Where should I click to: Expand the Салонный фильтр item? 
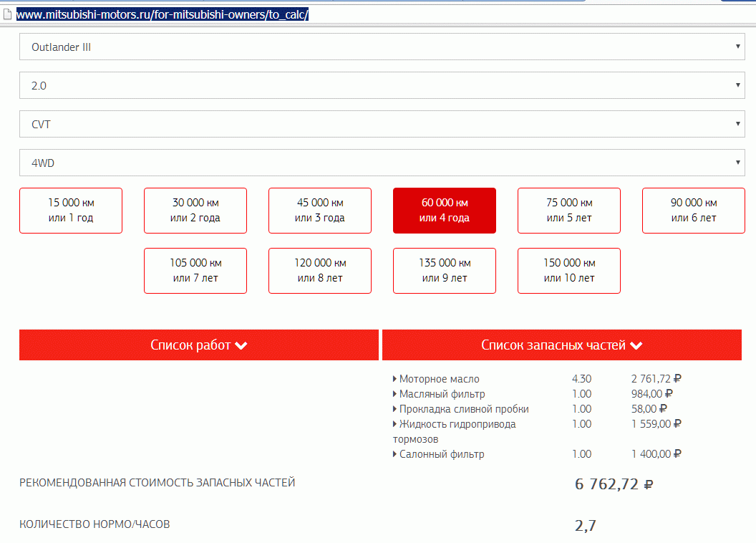click(439, 453)
